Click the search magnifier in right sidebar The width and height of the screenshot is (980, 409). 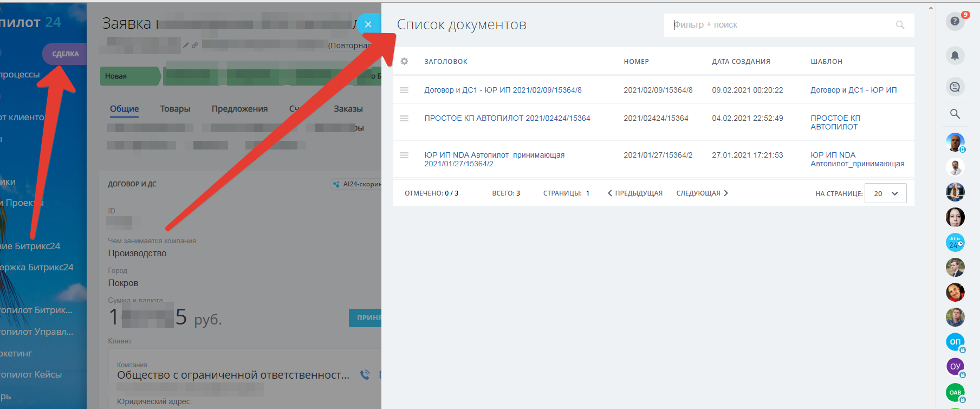point(955,114)
